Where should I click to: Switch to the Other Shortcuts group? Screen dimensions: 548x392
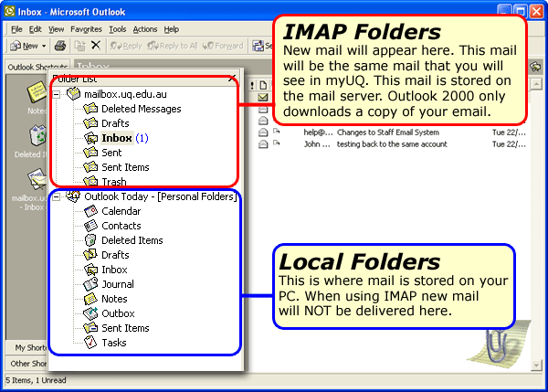(26, 363)
